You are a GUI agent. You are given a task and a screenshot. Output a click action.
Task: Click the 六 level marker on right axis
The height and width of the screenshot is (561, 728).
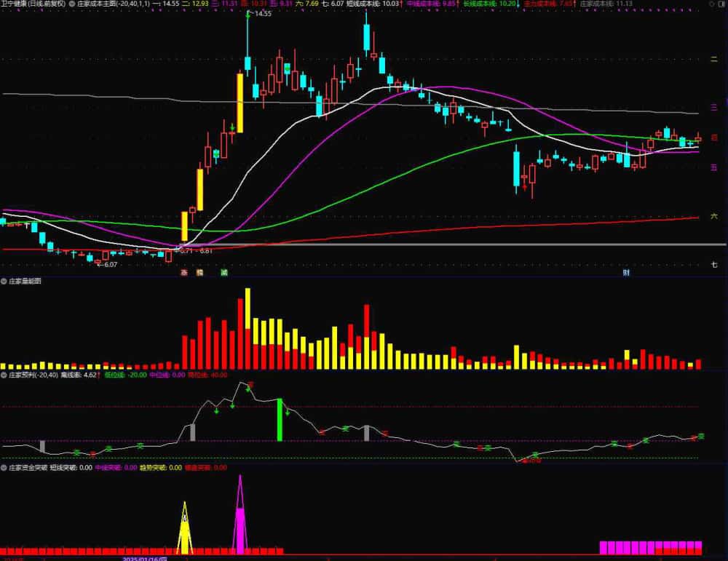(714, 216)
